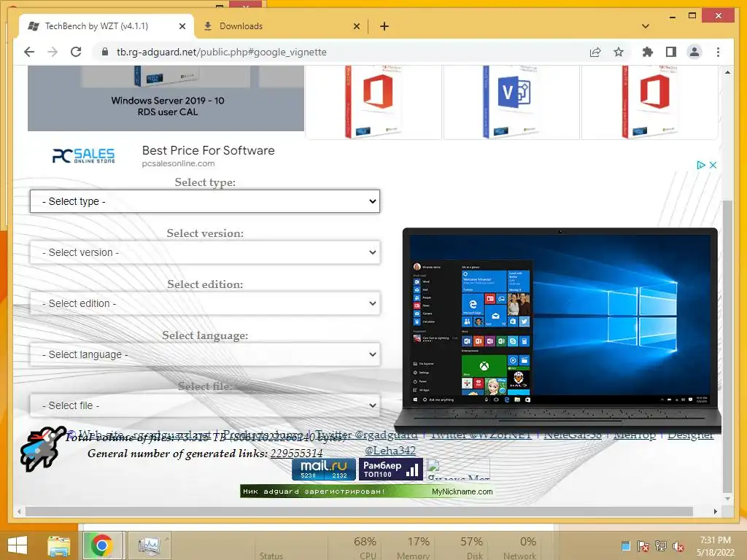Click the scroll left arrow
Viewport: 747px width, 560px height.
(18, 511)
